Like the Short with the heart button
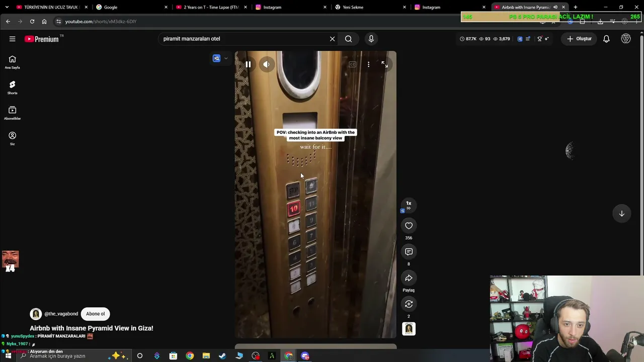Viewport: 644px width, 362px height. [409, 226]
